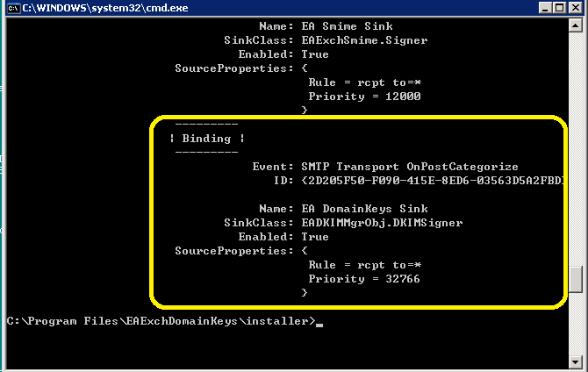588x372 pixels.
Task: Click the 'EAExchSmime.Signer' SinkClass value
Action: pos(364,40)
